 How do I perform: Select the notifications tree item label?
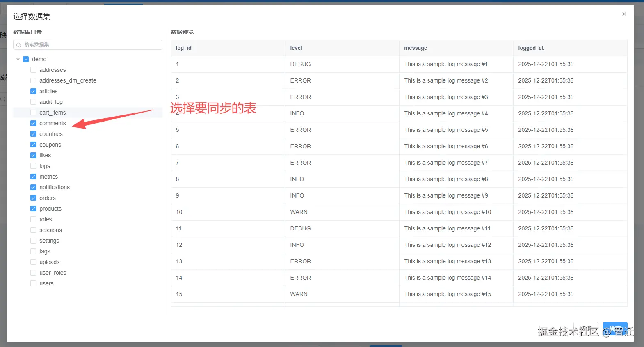tap(55, 187)
